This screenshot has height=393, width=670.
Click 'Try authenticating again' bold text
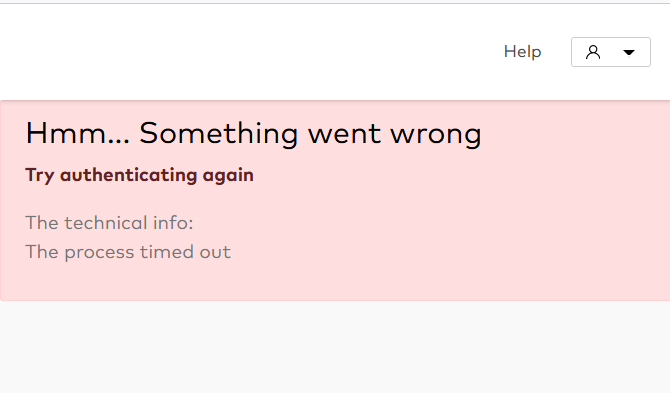[139, 175]
